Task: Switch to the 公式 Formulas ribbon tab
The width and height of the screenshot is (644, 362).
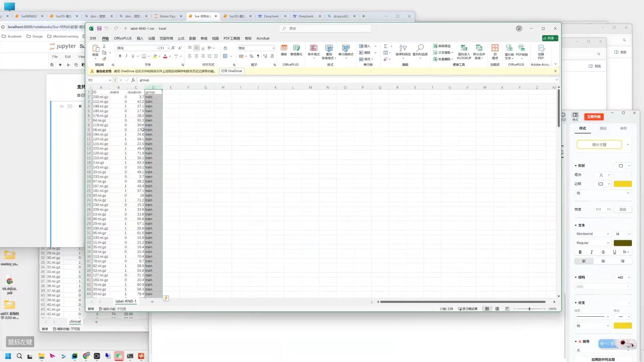Action: tap(181, 38)
